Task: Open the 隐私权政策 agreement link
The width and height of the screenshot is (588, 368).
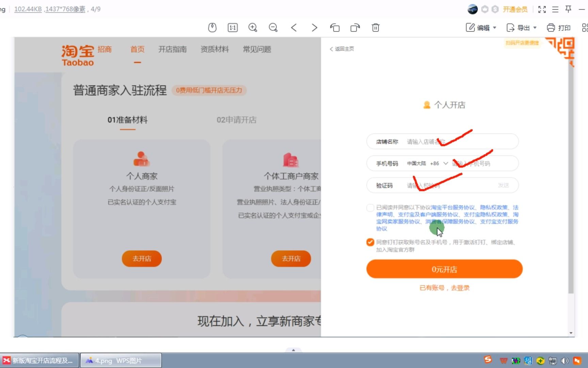Action: pyautogui.click(x=494, y=208)
